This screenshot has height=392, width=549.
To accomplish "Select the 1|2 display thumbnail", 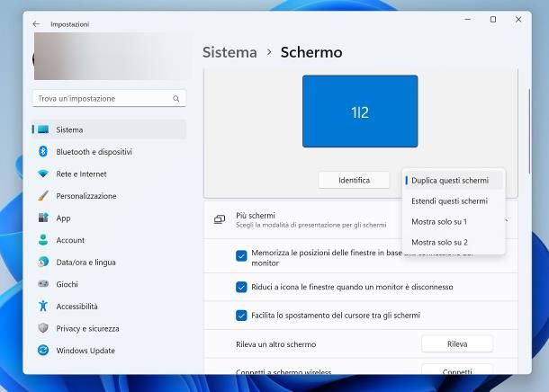I will tap(360, 111).
